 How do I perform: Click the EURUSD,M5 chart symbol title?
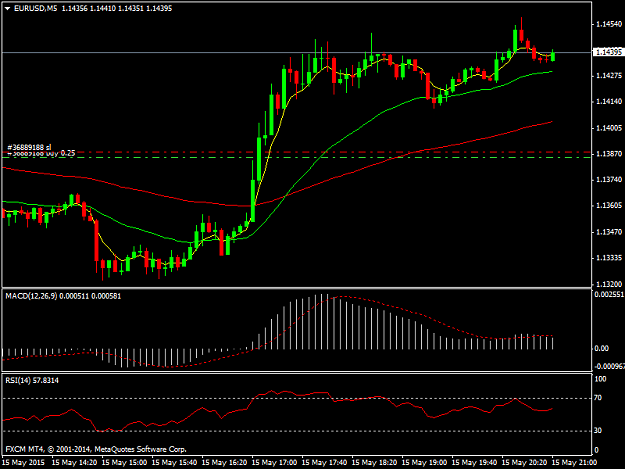point(35,8)
